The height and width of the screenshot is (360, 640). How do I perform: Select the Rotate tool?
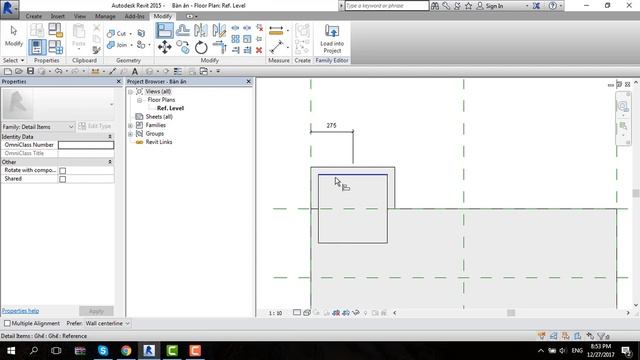coord(201,47)
